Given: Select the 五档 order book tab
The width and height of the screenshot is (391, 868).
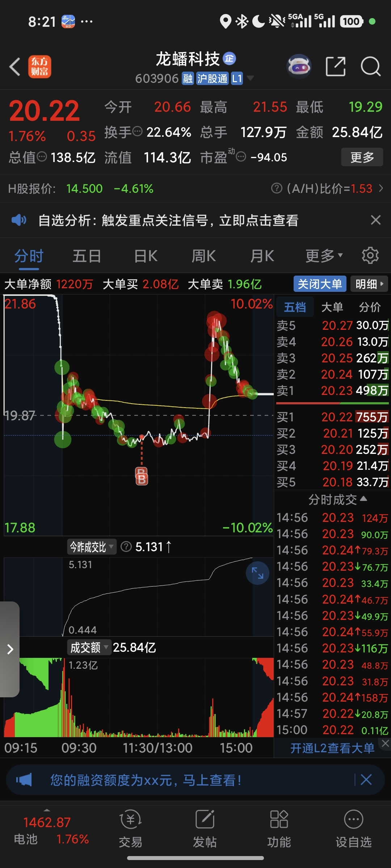Looking at the screenshot, I should pos(295,307).
